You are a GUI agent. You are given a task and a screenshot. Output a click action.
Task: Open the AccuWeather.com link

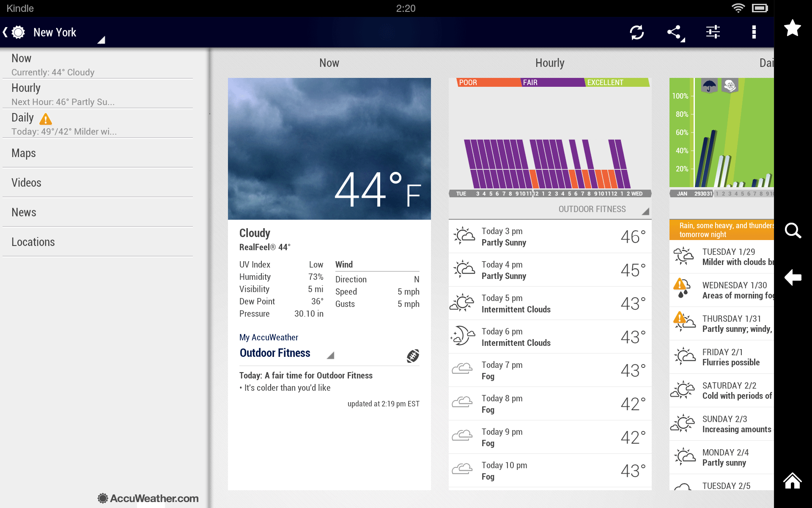coord(148,498)
